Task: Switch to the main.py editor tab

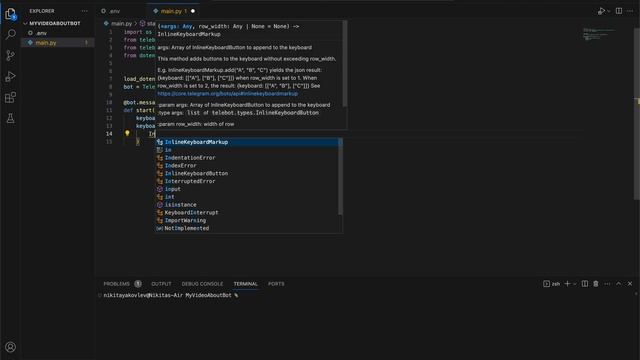Action: [x=171, y=11]
